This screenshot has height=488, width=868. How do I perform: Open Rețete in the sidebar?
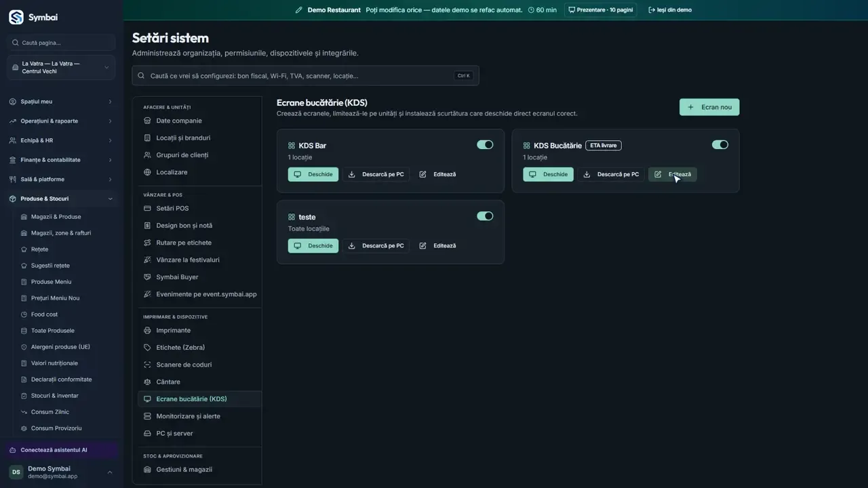click(x=39, y=249)
